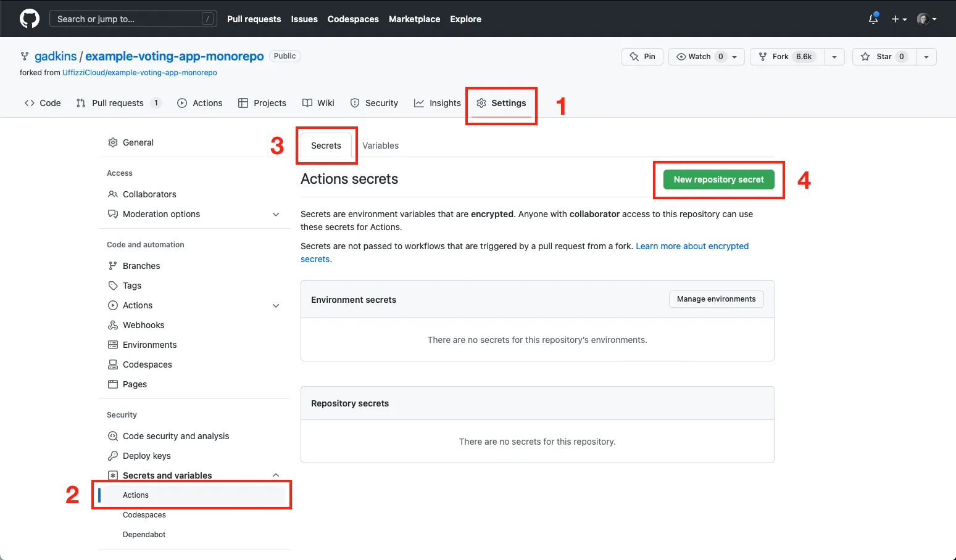Expand the Actions sidebar section

(276, 305)
